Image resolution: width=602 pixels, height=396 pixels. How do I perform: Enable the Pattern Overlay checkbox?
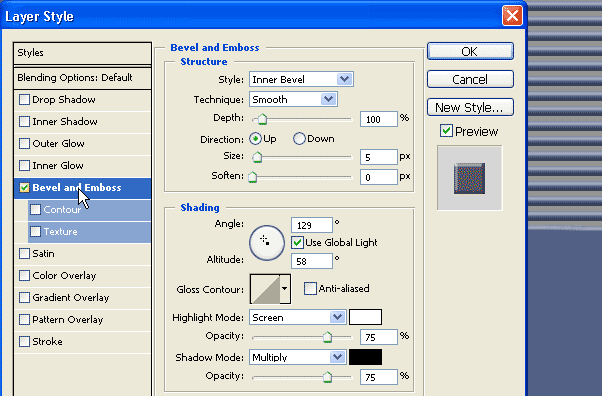click(x=24, y=319)
